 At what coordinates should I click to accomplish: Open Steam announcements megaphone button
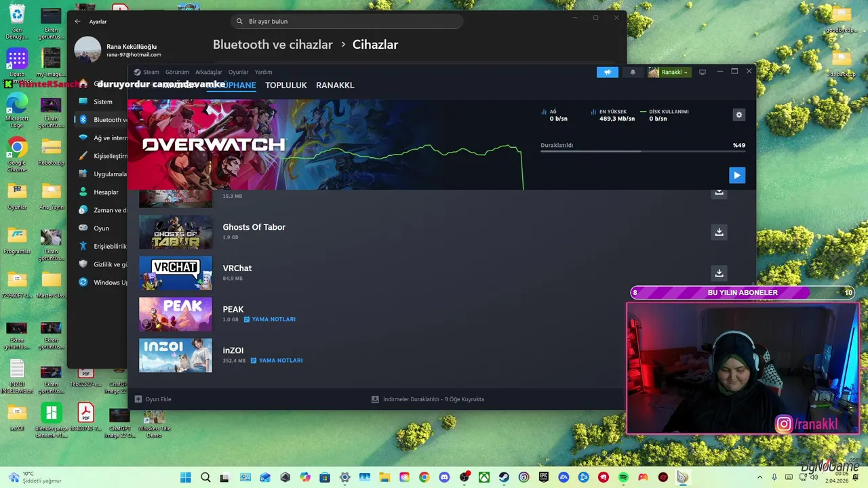click(608, 72)
